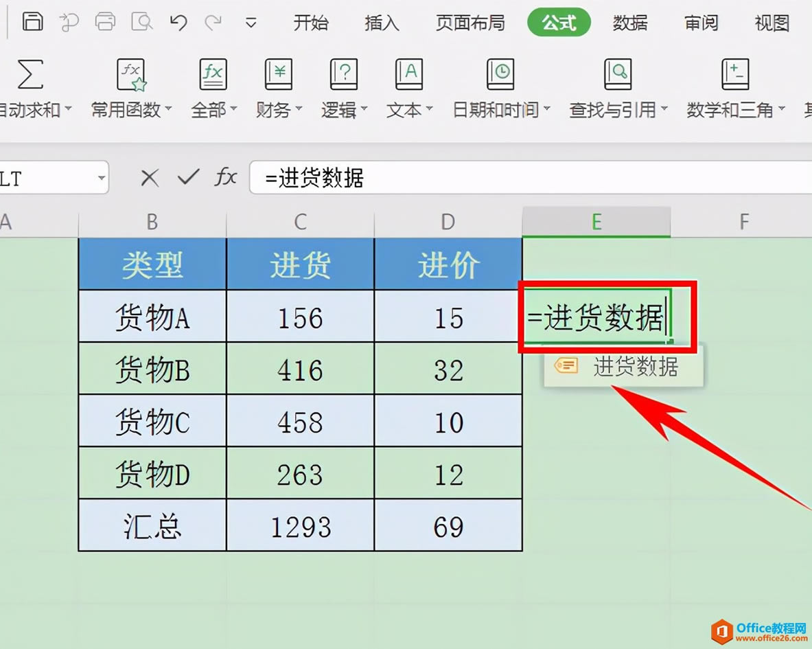Click the 常用函数 icon
The width and height of the screenshot is (812, 649).
point(132,75)
